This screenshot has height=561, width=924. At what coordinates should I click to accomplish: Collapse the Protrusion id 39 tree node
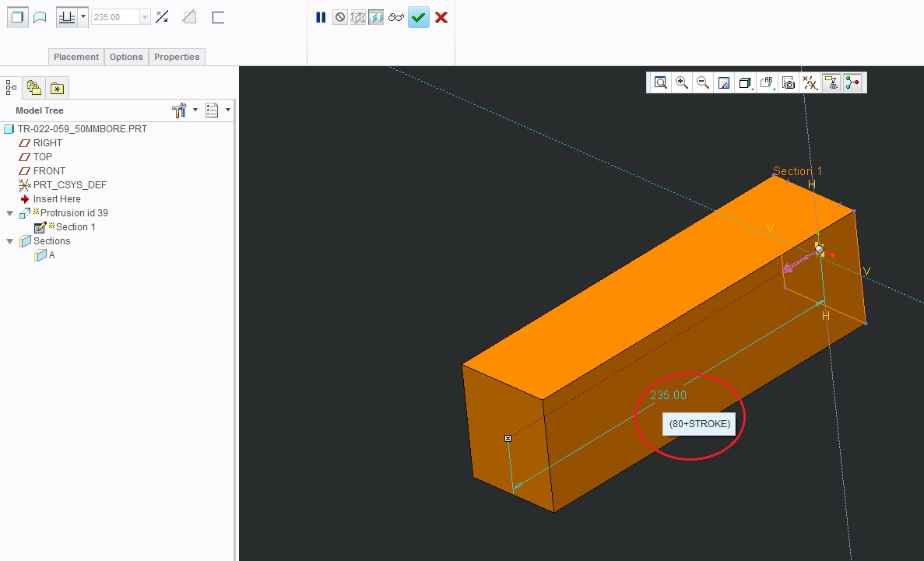[x=8, y=212]
